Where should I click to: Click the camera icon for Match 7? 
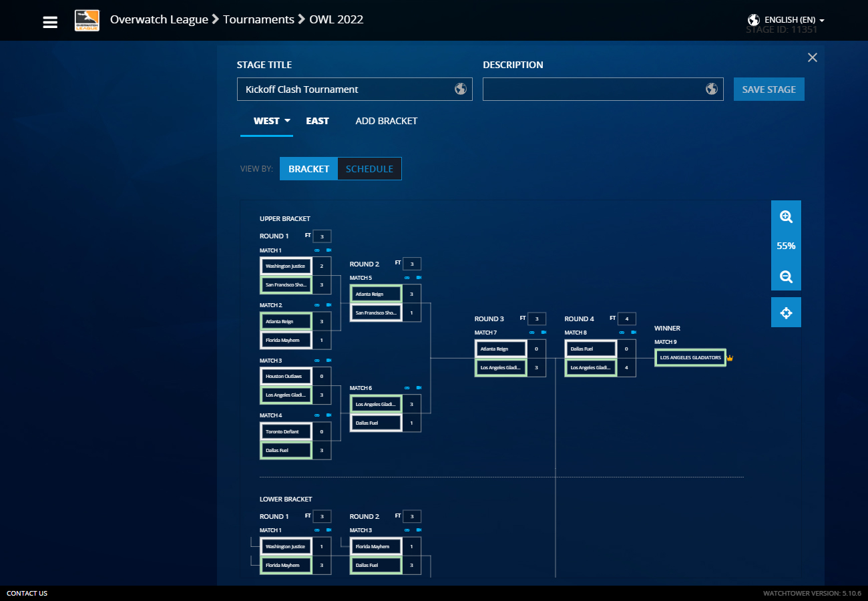pos(544,333)
